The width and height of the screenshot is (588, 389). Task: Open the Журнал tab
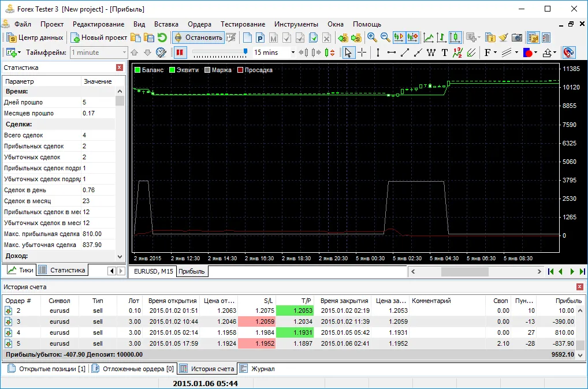257,369
